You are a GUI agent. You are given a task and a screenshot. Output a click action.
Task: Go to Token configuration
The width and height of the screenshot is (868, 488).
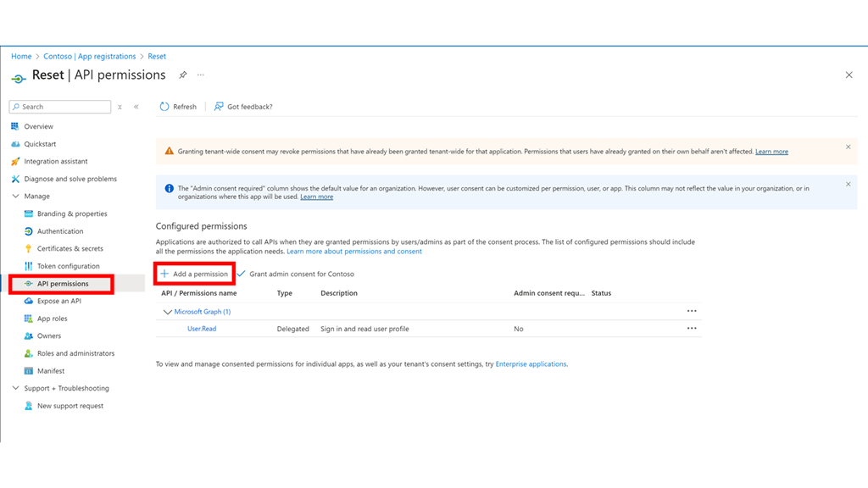coord(68,266)
